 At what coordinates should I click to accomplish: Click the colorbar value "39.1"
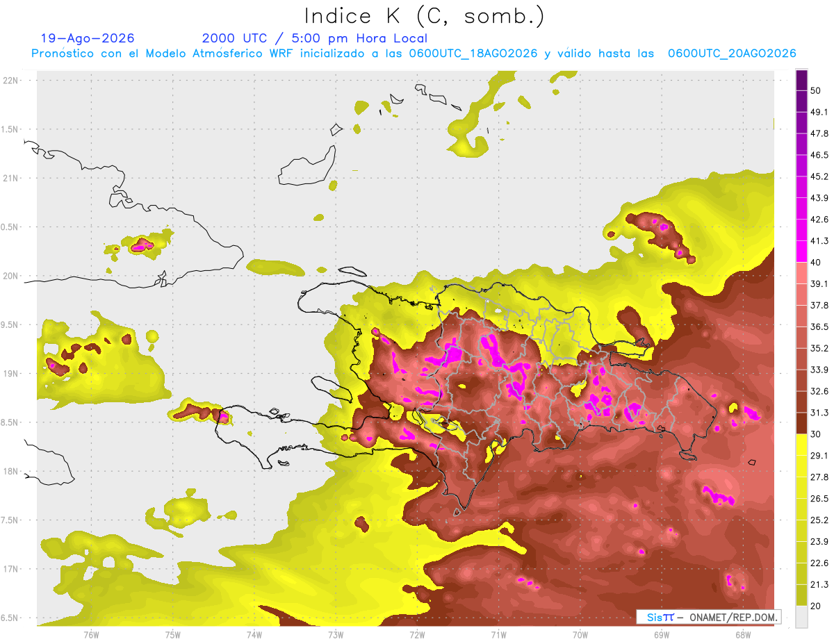pyautogui.click(x=819, y=283)
